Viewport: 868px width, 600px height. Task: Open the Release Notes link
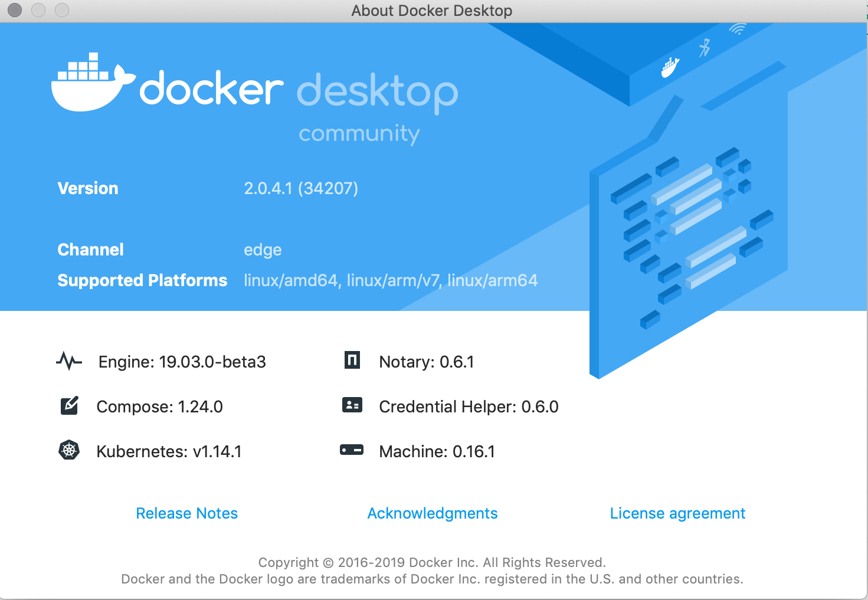pos(186,513)
